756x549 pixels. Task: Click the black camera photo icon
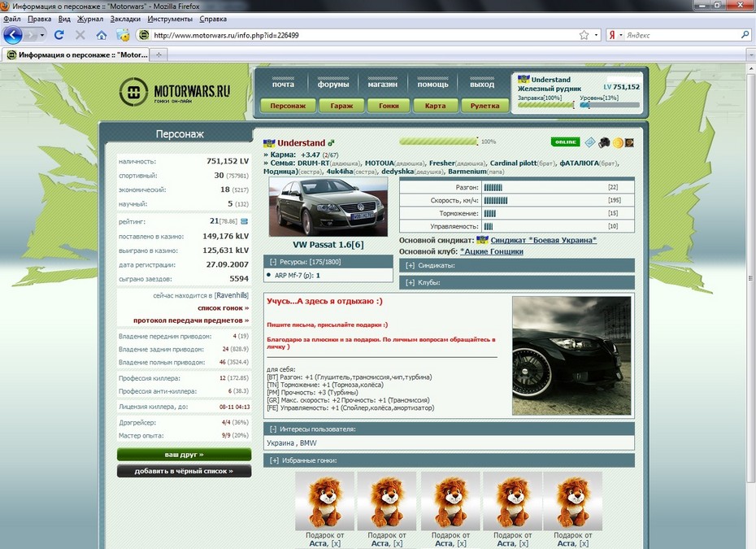coord(604,142)
